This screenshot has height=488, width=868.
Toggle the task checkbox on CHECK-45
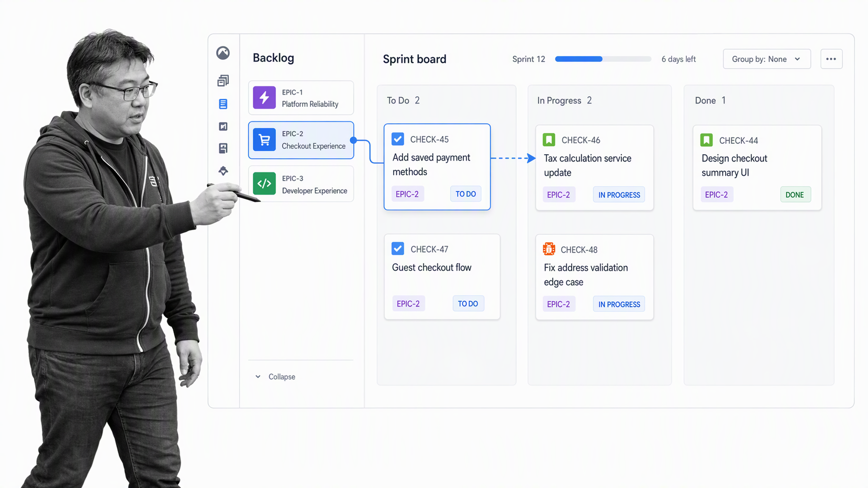coord(398,139)
